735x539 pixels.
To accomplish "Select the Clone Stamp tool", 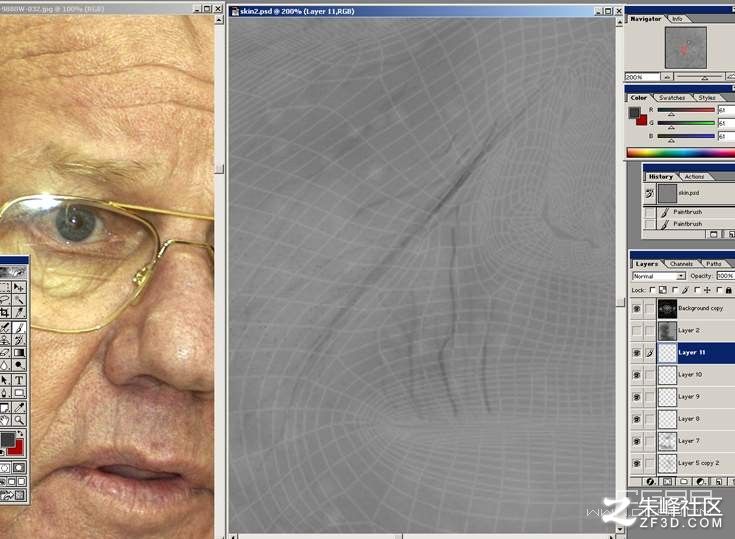I will point(5,340).
